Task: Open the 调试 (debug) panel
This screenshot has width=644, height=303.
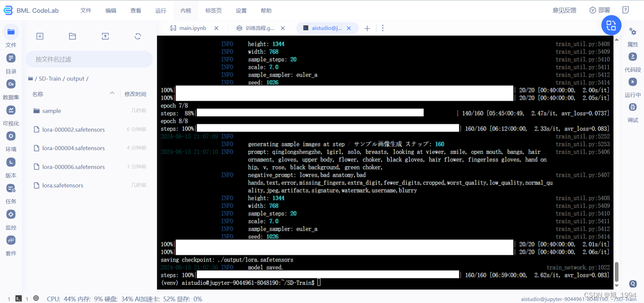Action: (x=632, y=107)
